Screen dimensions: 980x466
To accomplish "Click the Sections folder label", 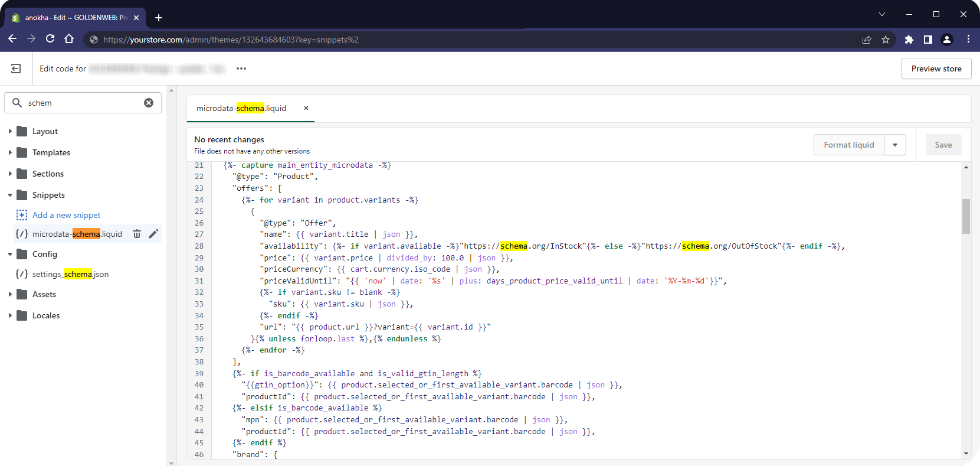I will [48, 174].
